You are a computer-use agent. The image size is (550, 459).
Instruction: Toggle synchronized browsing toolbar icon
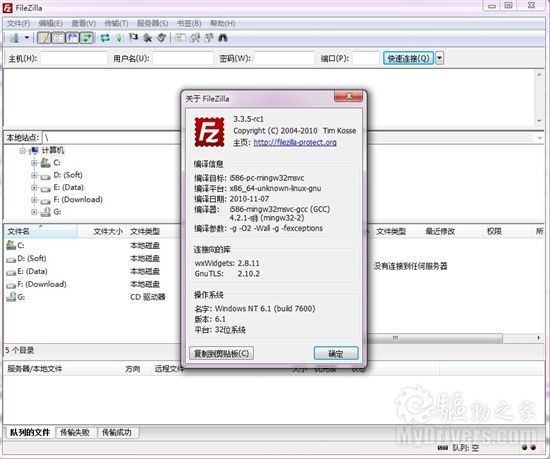point(209,38)
